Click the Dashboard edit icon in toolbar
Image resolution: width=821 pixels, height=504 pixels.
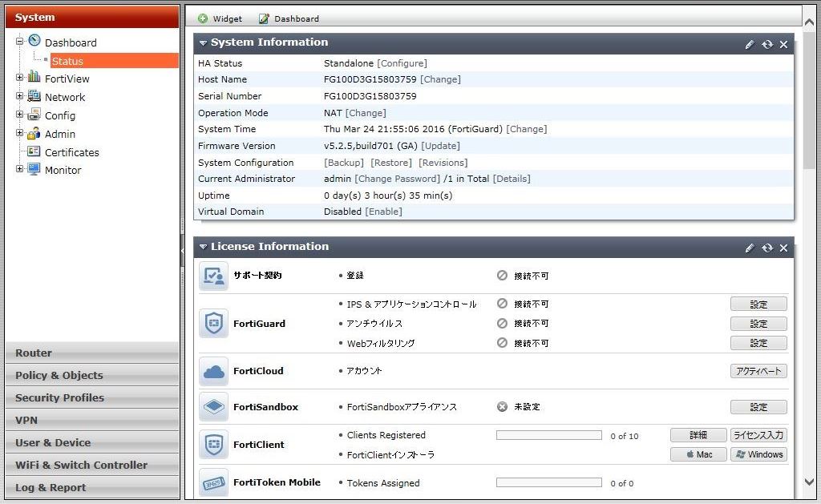click(264, 18)
